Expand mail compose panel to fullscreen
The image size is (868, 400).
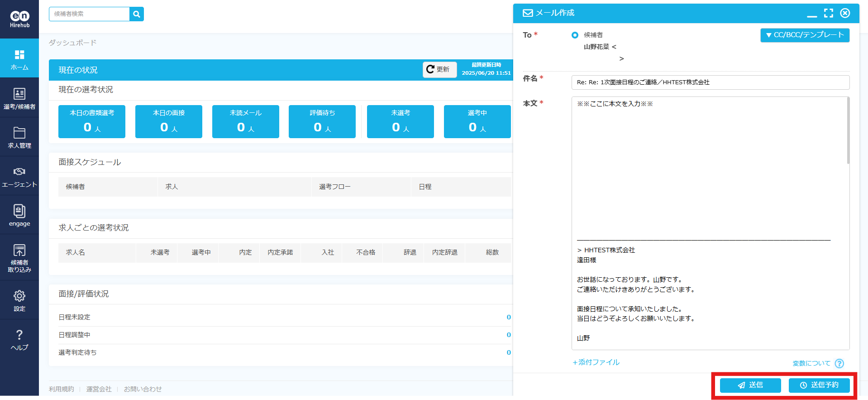[828, 13]
